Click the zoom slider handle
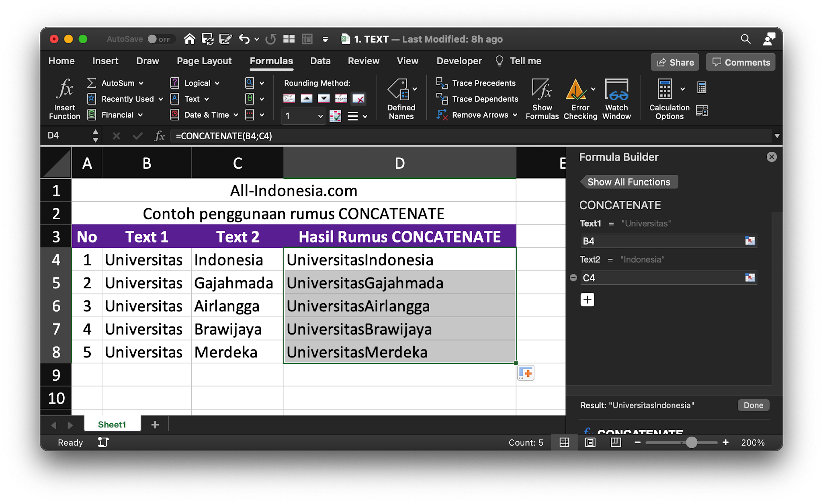 pos(691,443)
